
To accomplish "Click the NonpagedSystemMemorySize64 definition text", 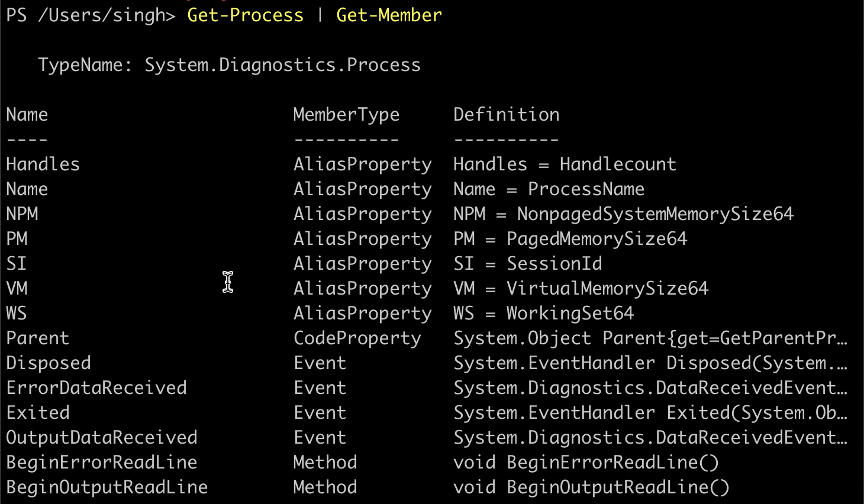I will click(655, 214).
